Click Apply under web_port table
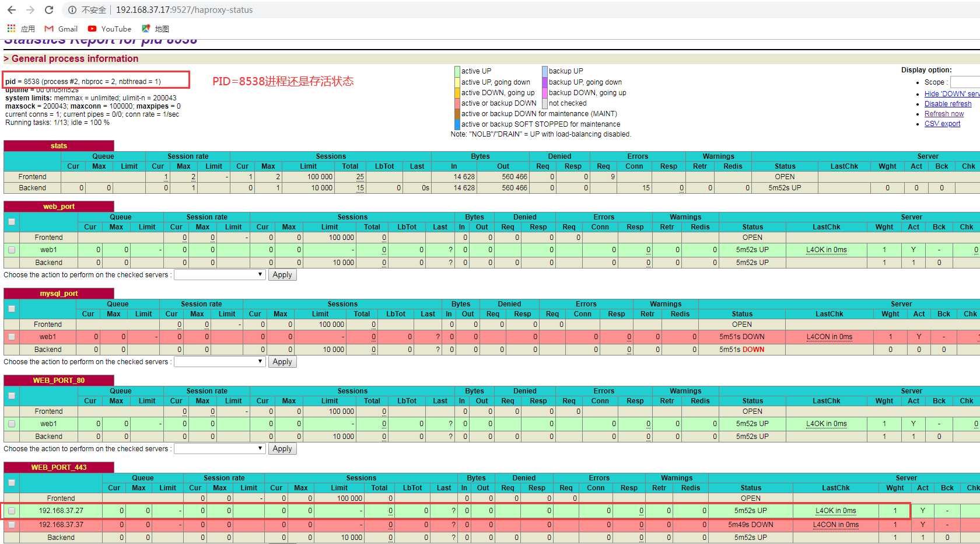The height and width of the screenshot is (544, 980). coord(282,274)
